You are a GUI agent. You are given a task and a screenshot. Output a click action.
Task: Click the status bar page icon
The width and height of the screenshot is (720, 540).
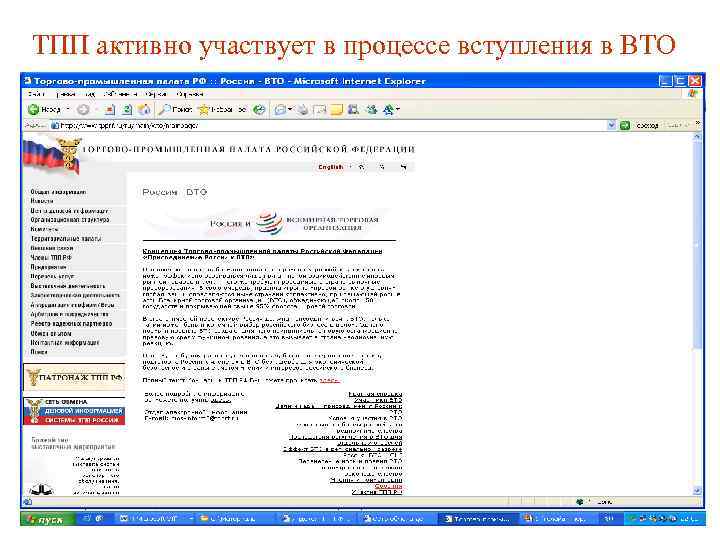pyautogui.click(x=28, y=502)
